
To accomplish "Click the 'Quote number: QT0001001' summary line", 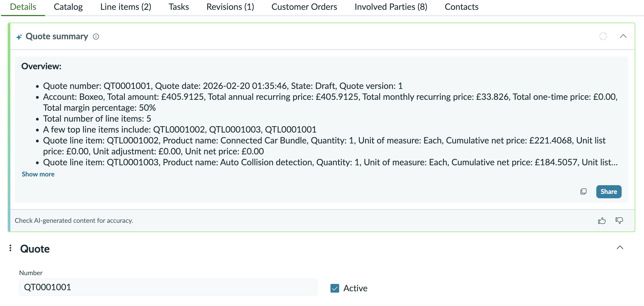I will [x=223, y=86].
